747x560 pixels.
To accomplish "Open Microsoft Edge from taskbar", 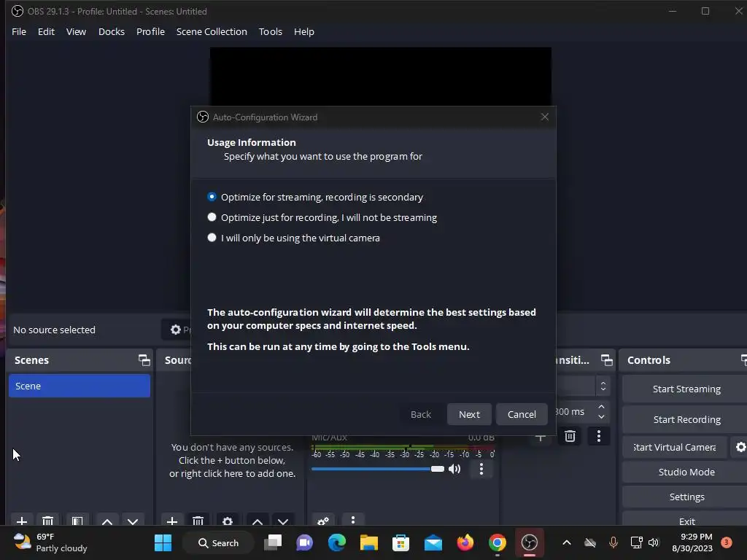I will [x=337, y=542].
